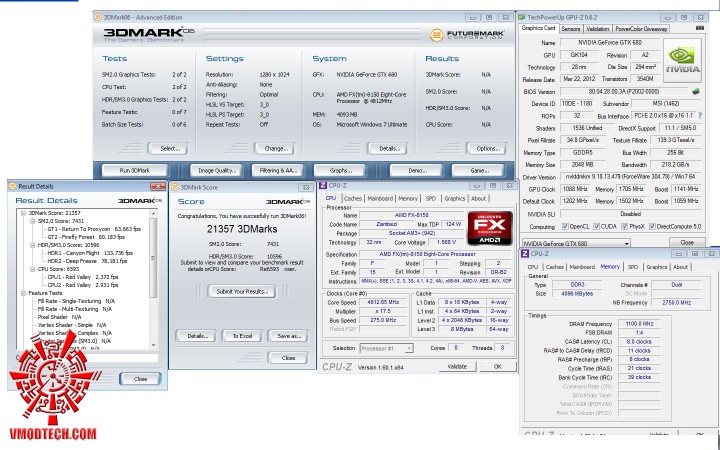This screenshot has width=720, height=450.
Task: Open About tab in CPU-Z showing the CPU tab
Action: click(478, 198)
